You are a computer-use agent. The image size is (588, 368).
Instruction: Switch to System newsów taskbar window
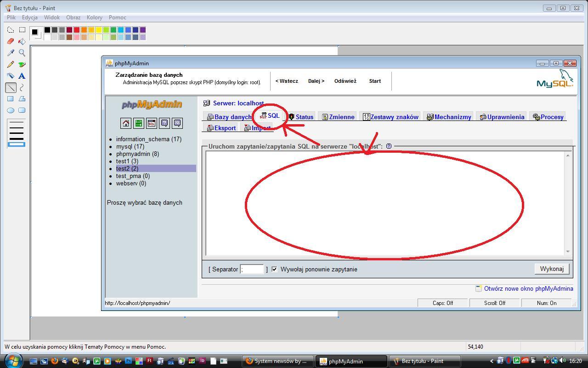point(277,361)
